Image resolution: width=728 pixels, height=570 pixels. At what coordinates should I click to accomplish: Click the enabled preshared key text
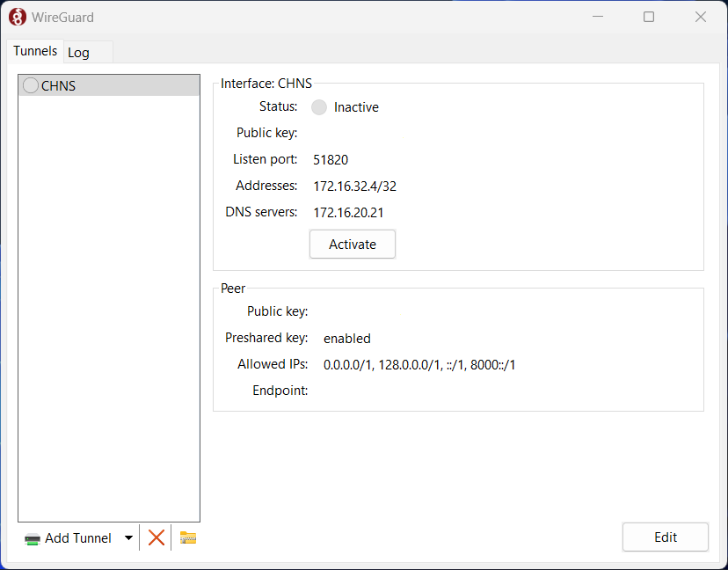click(x=346, y=338)
